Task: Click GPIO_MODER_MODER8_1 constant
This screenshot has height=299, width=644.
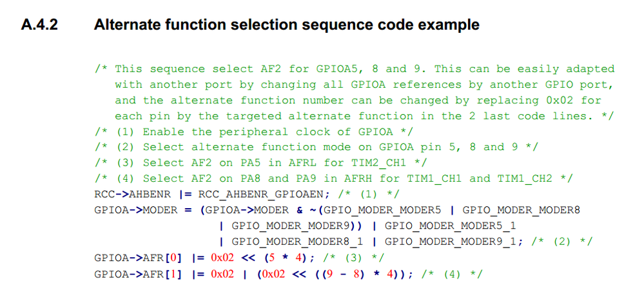Action: (297, 242)
